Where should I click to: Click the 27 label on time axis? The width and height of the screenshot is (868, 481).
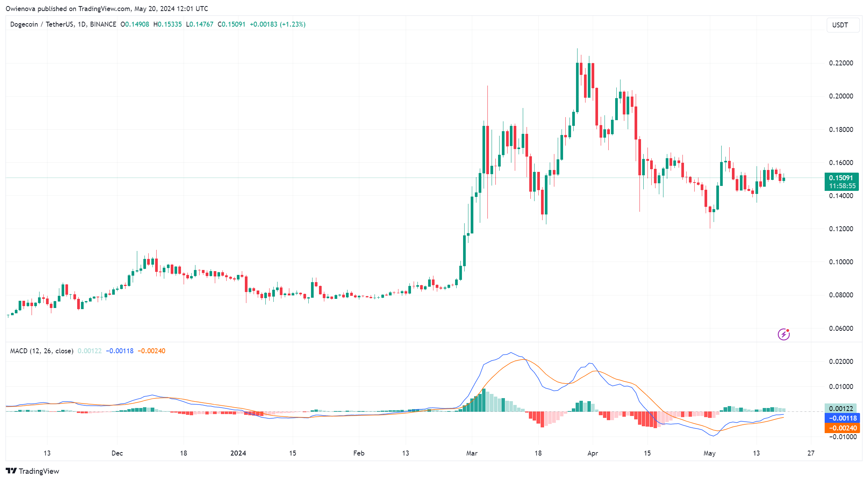point(811,453)
